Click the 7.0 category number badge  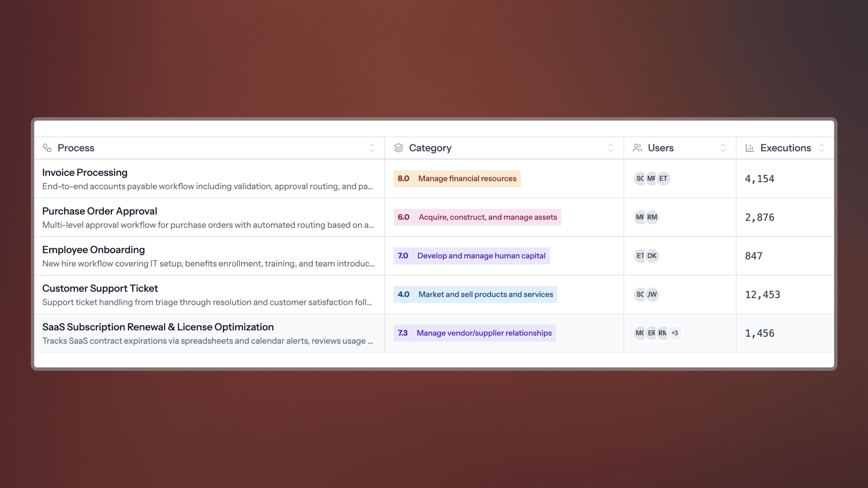403,256
